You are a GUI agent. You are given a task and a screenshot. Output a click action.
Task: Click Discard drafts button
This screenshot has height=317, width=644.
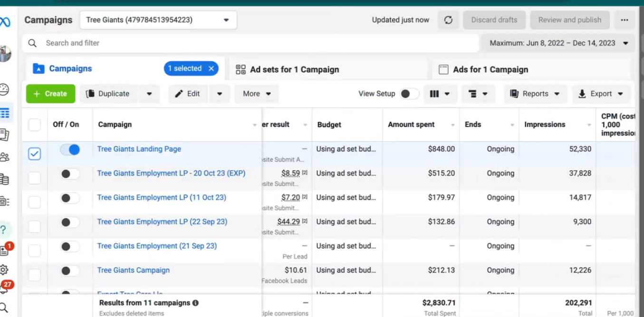(x=494, y=20)
